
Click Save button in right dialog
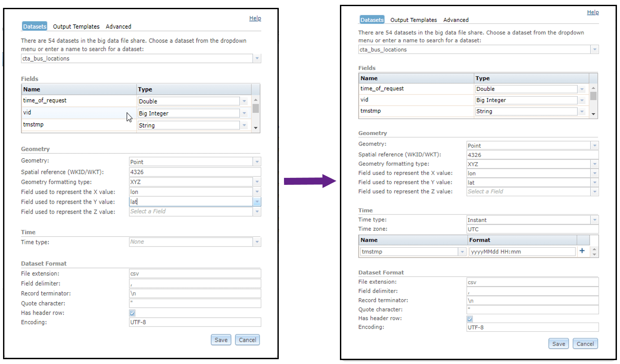[x=559, y=343]
